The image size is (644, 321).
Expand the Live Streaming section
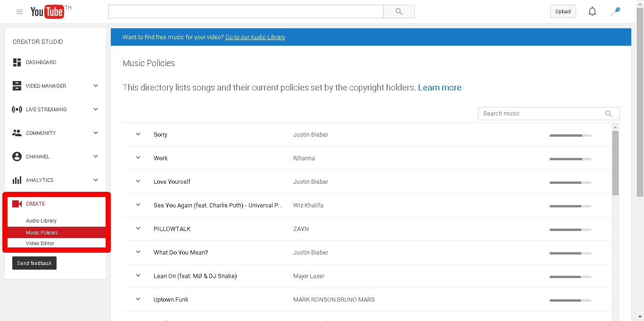tap(96, 109)
